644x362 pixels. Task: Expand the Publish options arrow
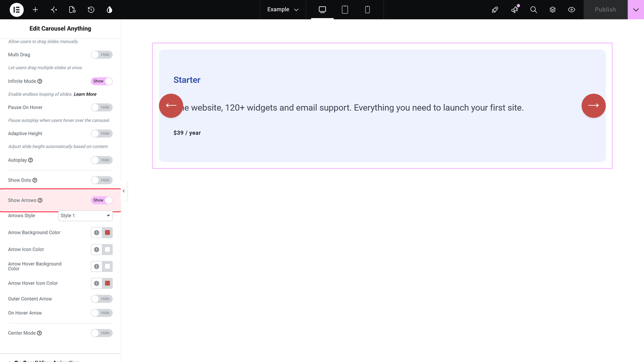point(636,10)
